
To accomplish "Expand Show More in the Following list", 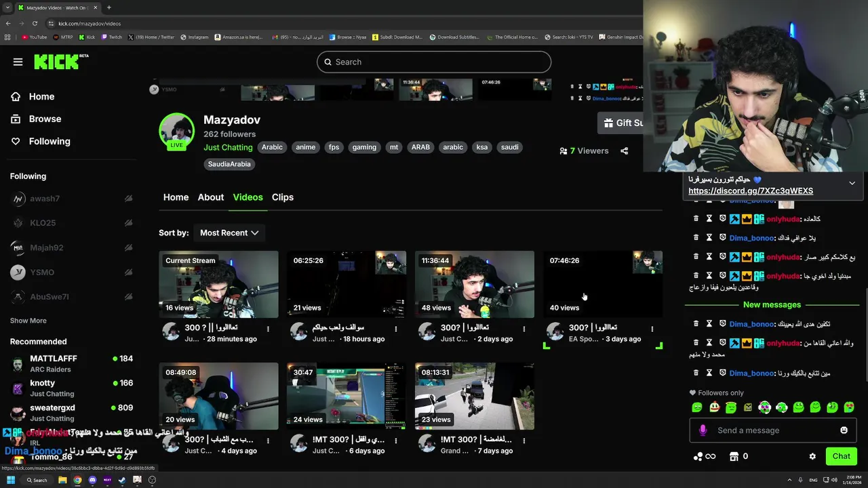I will click(x=28, y=321).
